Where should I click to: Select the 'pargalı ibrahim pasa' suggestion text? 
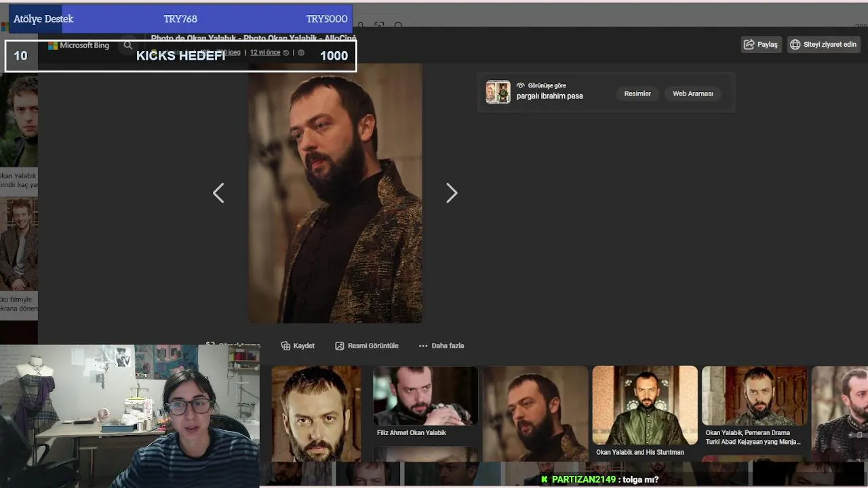550,96
